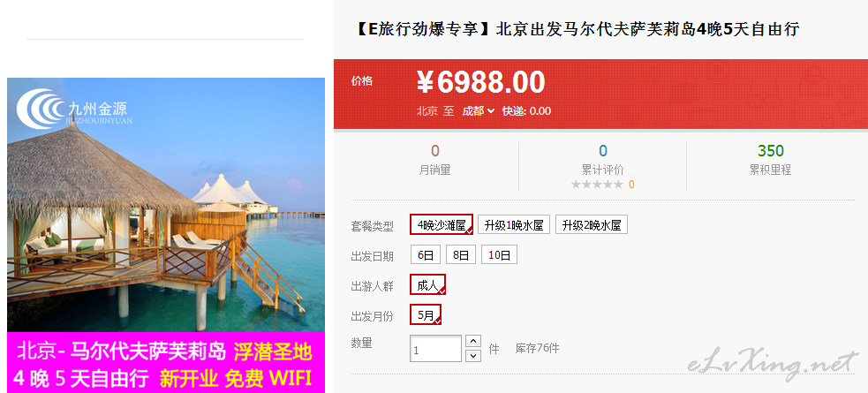Click the 九州金源 logo on the photo

point(74,109)
